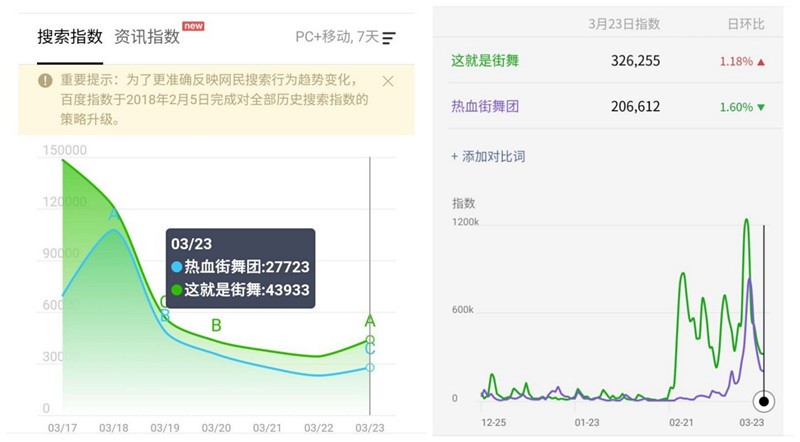Click the green dot beside 这就是街舞:43933
Screen dimensions: 800x442
point(177,290)
